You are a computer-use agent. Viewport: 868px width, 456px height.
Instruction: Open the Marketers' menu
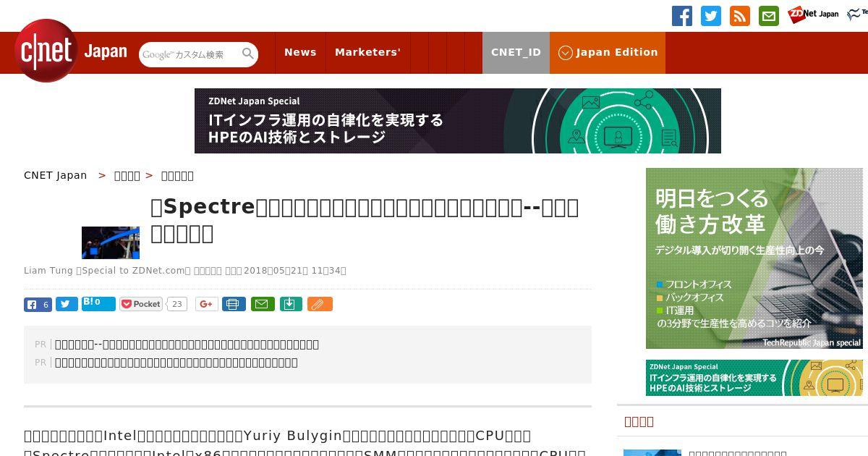367,52
